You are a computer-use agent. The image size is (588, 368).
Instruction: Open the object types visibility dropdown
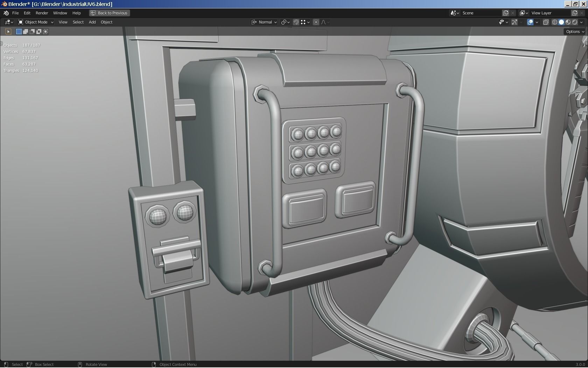504,22
